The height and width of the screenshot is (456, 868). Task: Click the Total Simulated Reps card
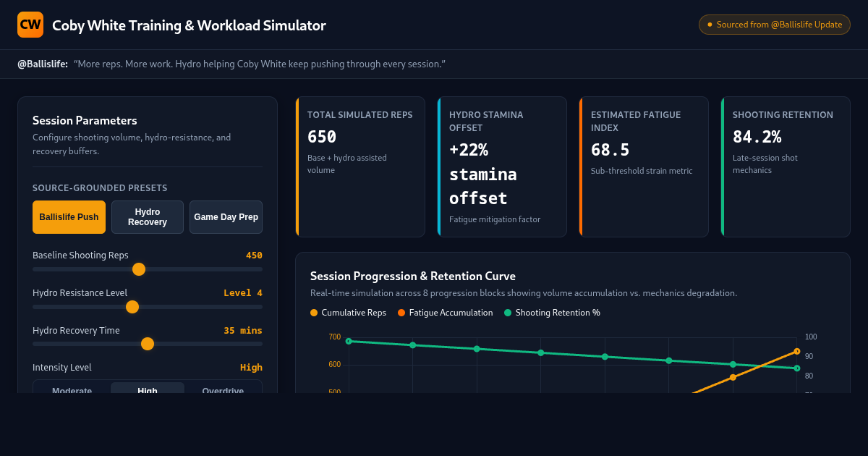coord(360,166)
